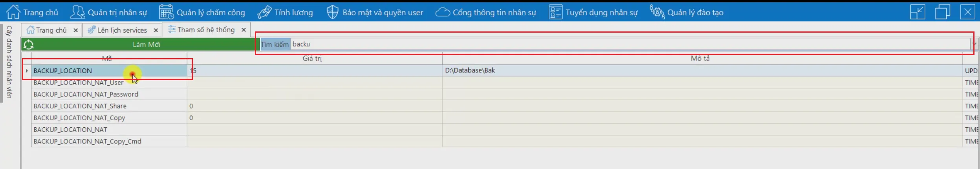Screen dimensions: 980x169
Task: Click the Tính lương icon
Action: 264,12
